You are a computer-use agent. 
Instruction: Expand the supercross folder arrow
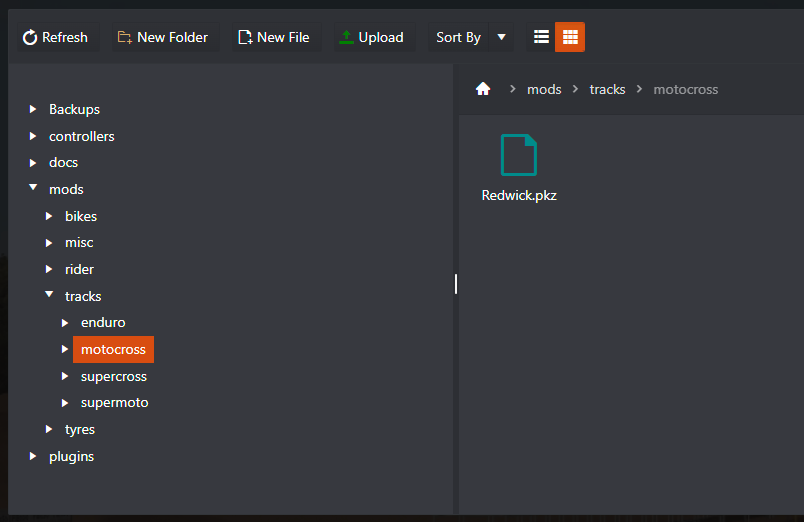click(x=65, y=376)
